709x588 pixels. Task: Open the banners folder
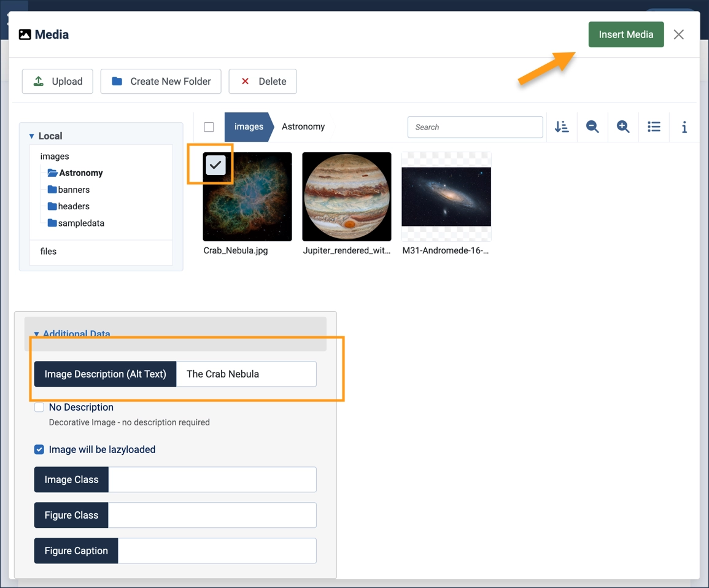[74, 190]
